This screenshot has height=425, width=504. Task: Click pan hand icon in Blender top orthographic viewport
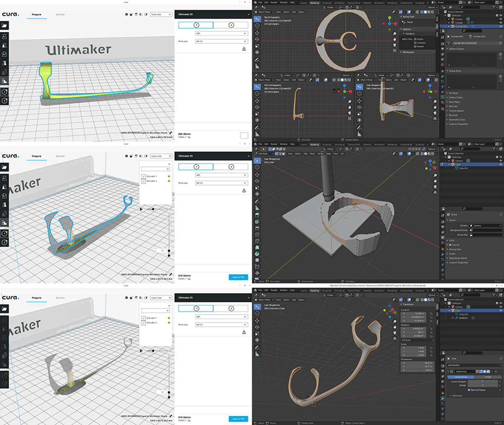(x=394, y=39)
